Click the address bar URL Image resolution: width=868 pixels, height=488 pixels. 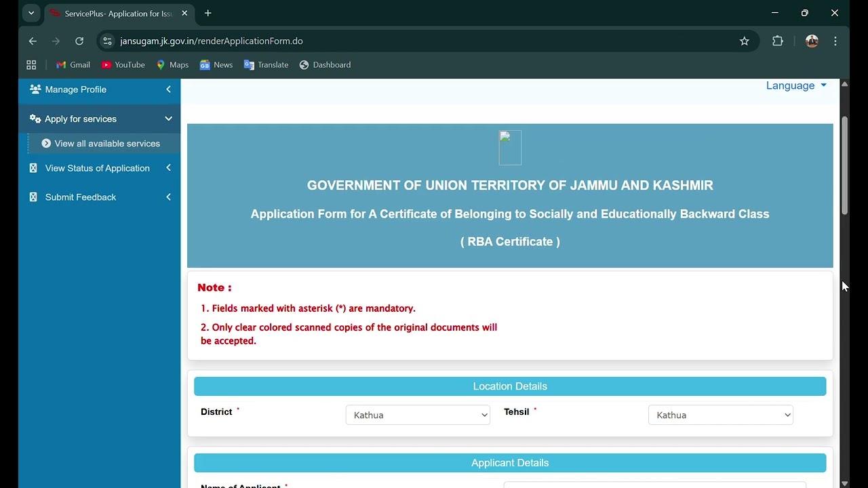pos(212,41)
